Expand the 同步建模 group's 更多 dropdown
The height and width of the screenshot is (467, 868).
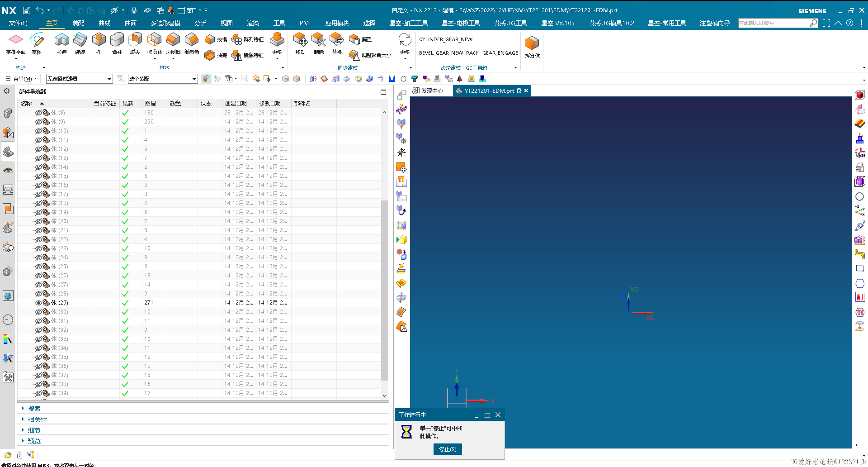tap(405, 45)
